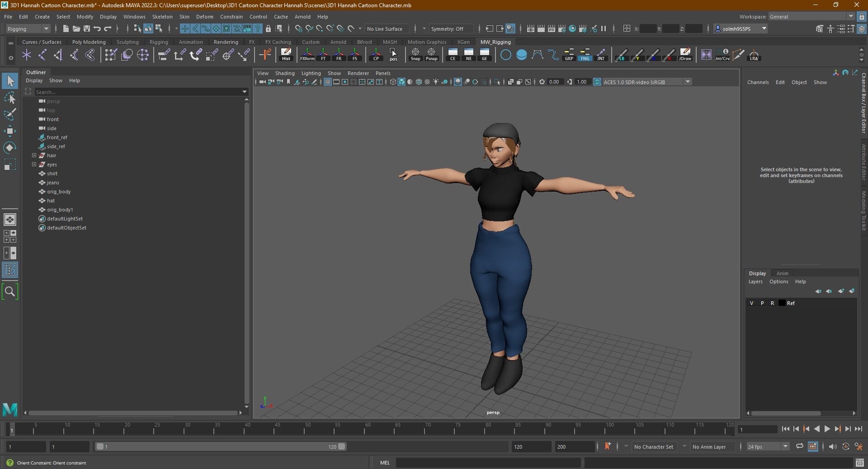
Task: Click the JDraw shelf icon
Action: click(x=685, y=55)
